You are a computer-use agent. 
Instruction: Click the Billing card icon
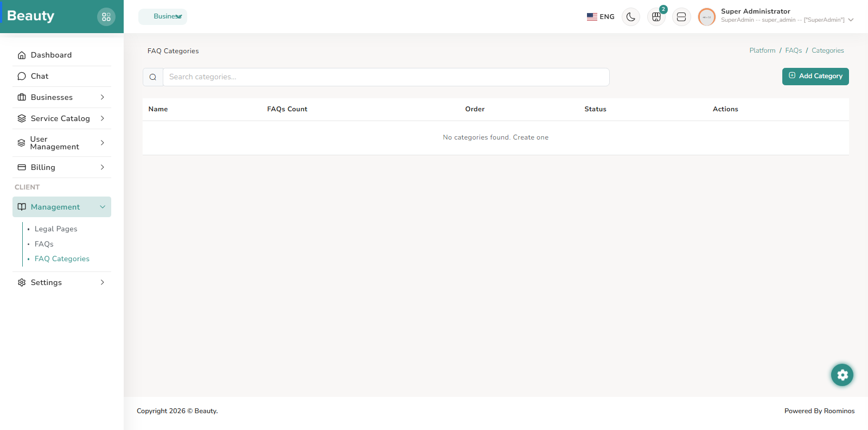click(x=22, y=167)
